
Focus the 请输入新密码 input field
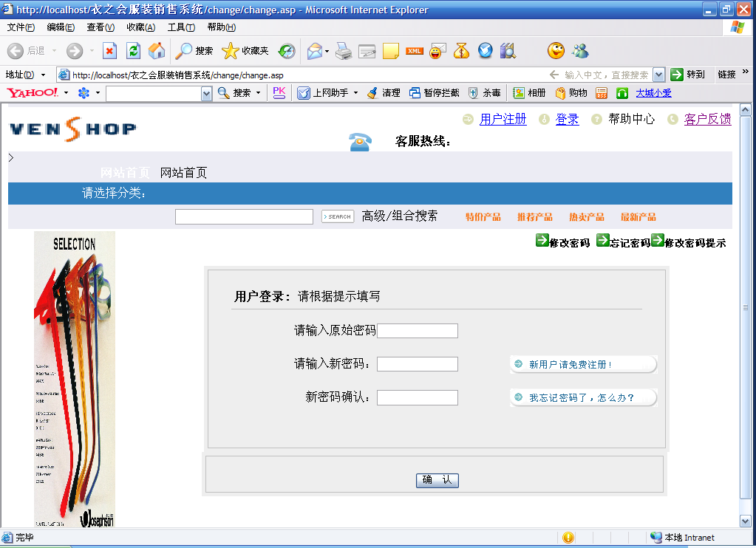[418, 364]
